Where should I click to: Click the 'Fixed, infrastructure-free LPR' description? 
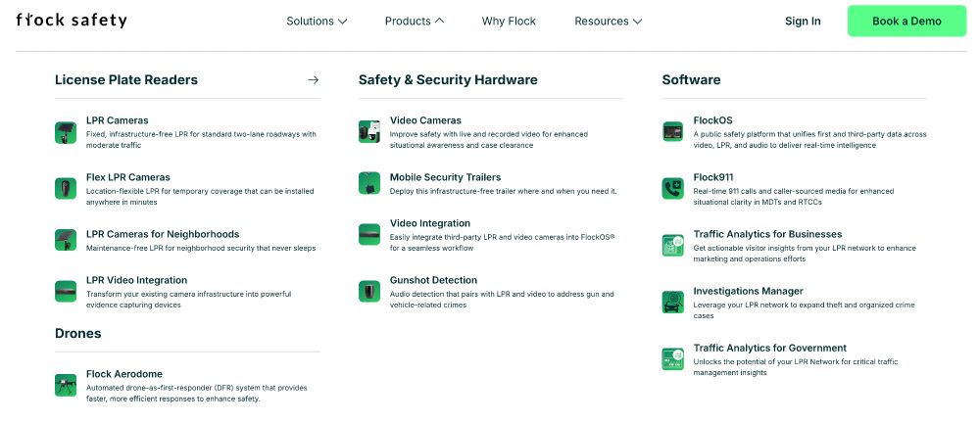(x=201, y=140)
